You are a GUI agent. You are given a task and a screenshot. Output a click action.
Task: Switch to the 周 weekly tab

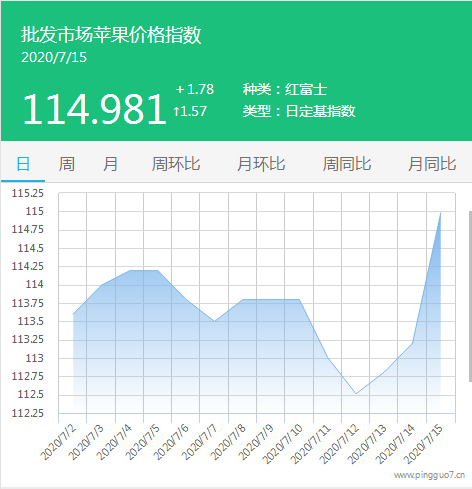(67, 164)
